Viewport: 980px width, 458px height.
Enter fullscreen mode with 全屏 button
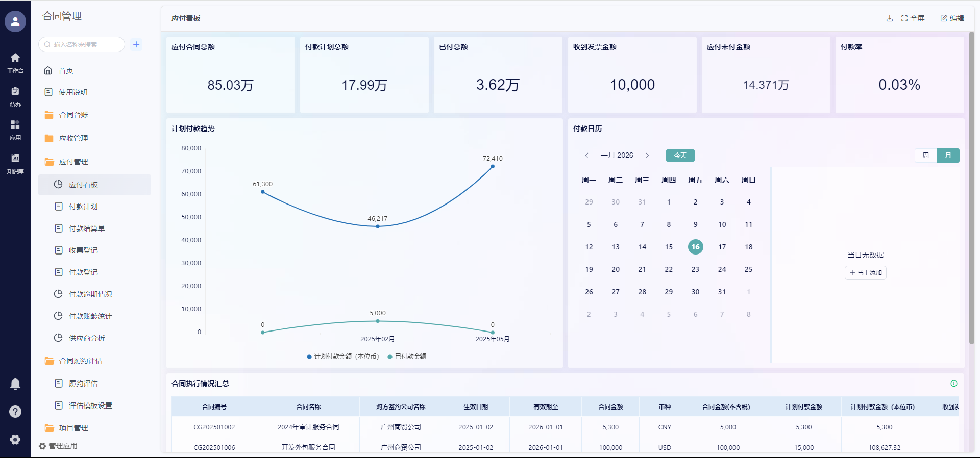pos(913,18)
